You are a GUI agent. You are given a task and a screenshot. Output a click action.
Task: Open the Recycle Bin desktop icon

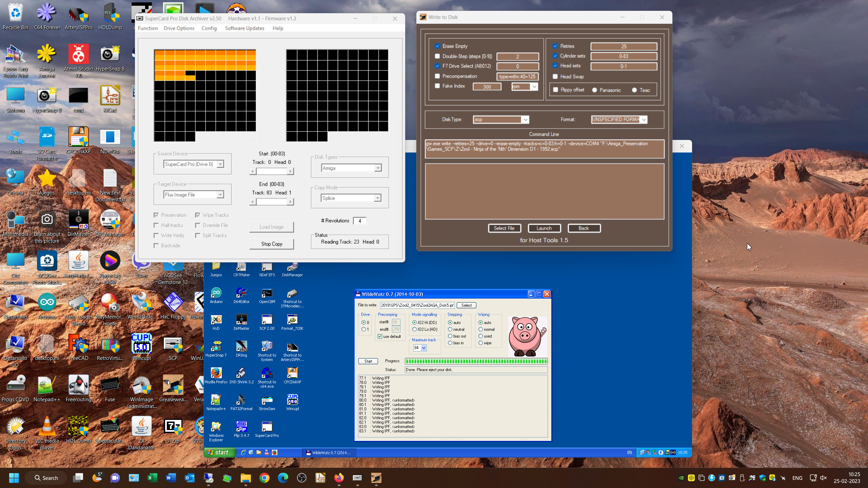coord(16,17)
